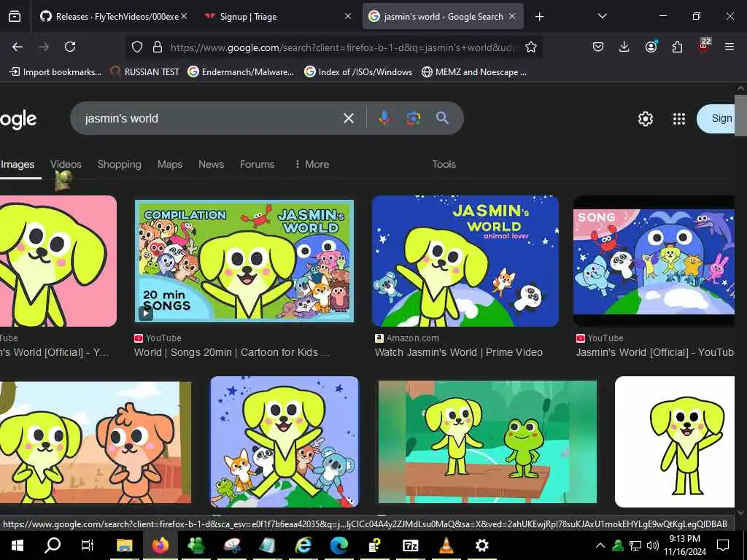This screenshot has width=747, height=560.
Task: Open Settings gear on taskbar
Action: pos(482,545)
